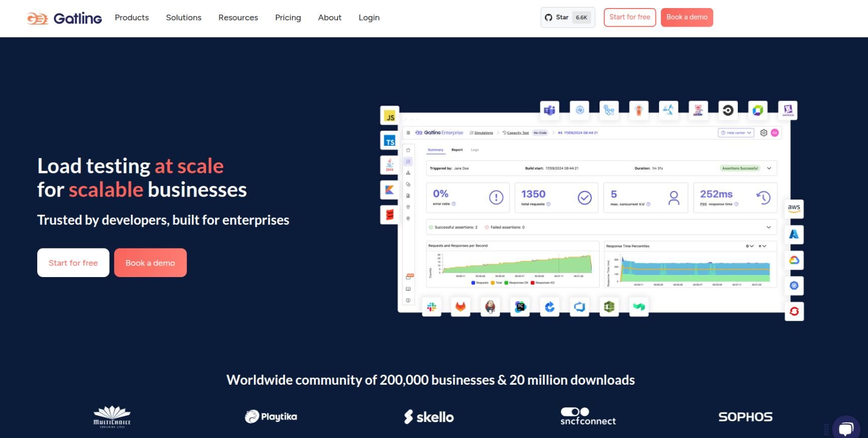Click the Login link
Screen dimensions: 868x438
click(x=369, y=18)
